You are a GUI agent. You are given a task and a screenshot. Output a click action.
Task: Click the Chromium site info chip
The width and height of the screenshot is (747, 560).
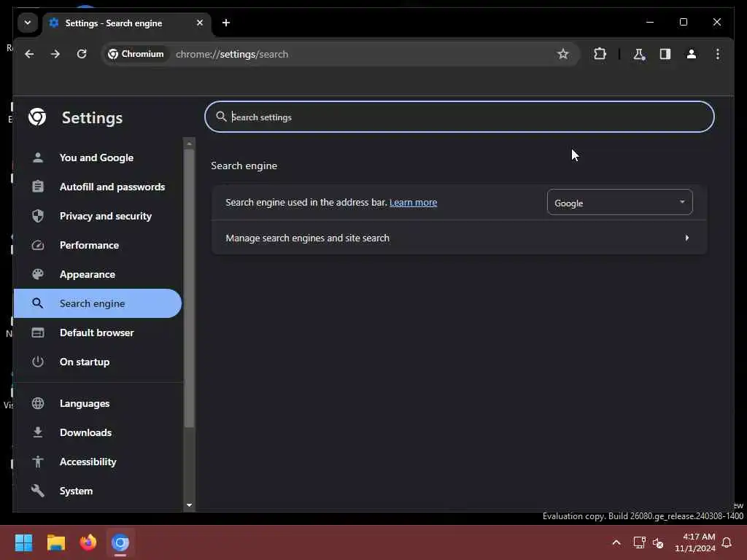tap(136, 54)
